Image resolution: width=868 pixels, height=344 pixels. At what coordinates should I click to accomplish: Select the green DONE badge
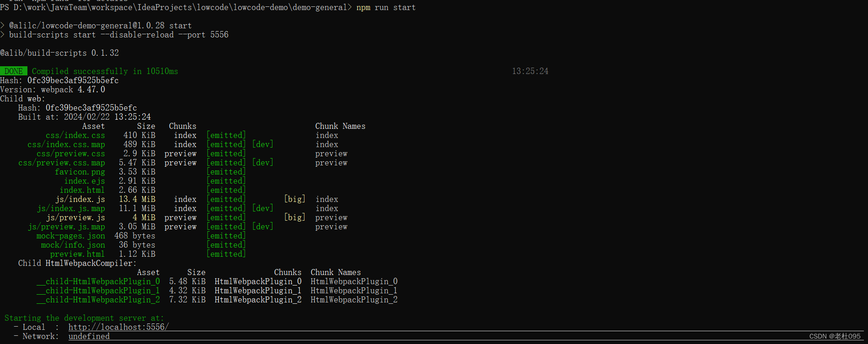click(x=14, y=71)
